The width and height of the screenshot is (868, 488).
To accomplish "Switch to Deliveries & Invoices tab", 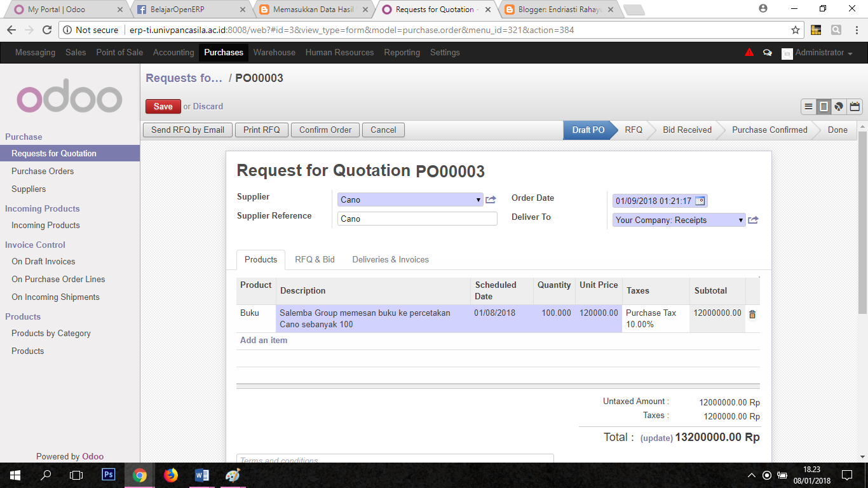I will point(390,260).
